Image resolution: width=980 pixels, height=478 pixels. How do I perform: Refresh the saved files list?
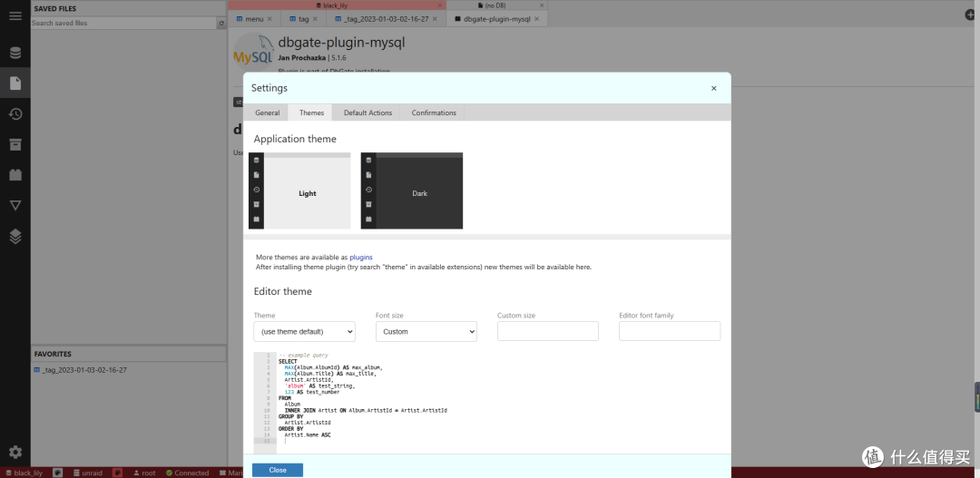click(x=221, y=24)
